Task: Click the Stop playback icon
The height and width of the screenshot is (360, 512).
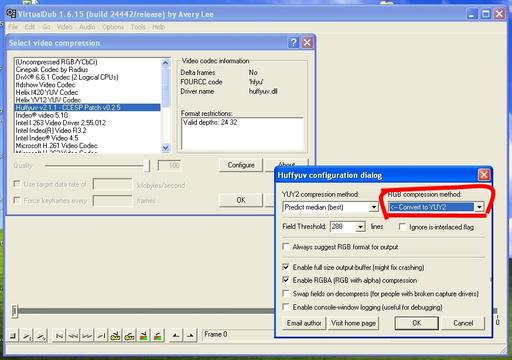Action: (x=13, y=335)
